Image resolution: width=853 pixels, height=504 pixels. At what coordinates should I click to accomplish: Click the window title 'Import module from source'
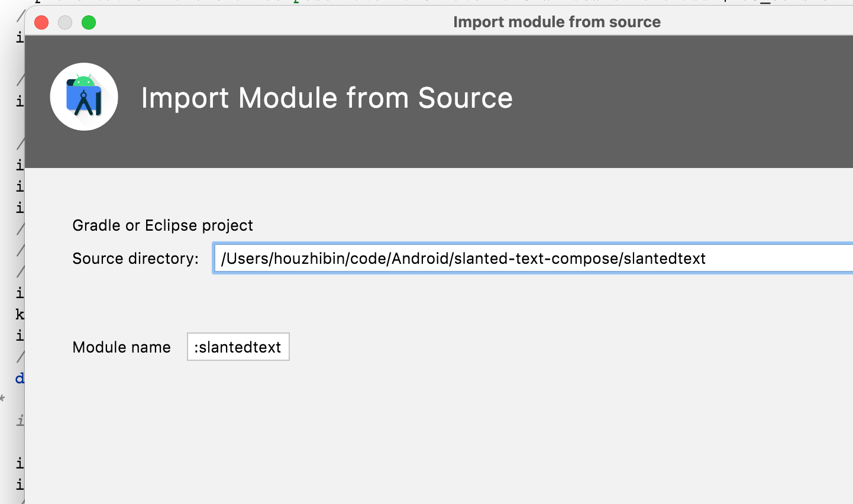pyautogui.click(x=557, y=22)
